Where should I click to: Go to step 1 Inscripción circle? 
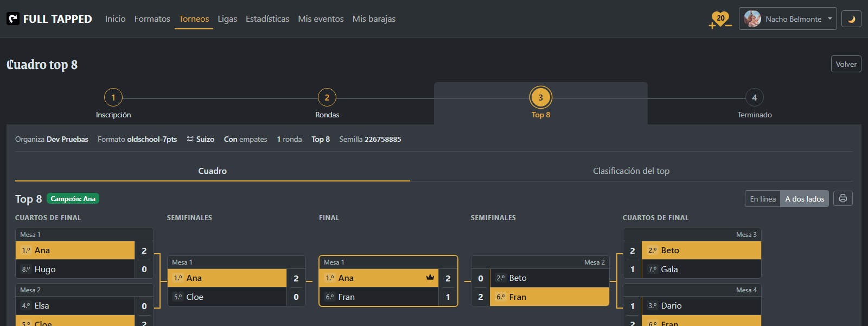(113, 98)
